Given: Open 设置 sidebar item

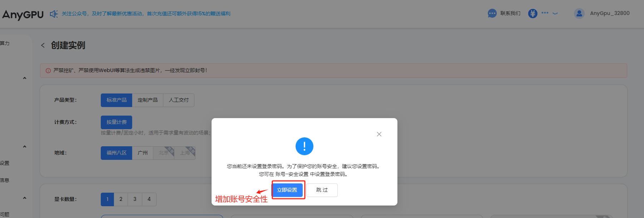Looking at the screenshot, I should click(5, 163).
